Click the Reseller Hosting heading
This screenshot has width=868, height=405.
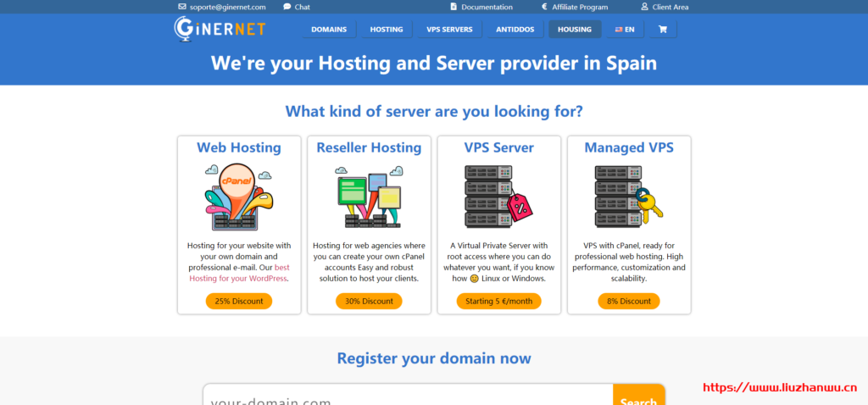[x=369, y=147]
